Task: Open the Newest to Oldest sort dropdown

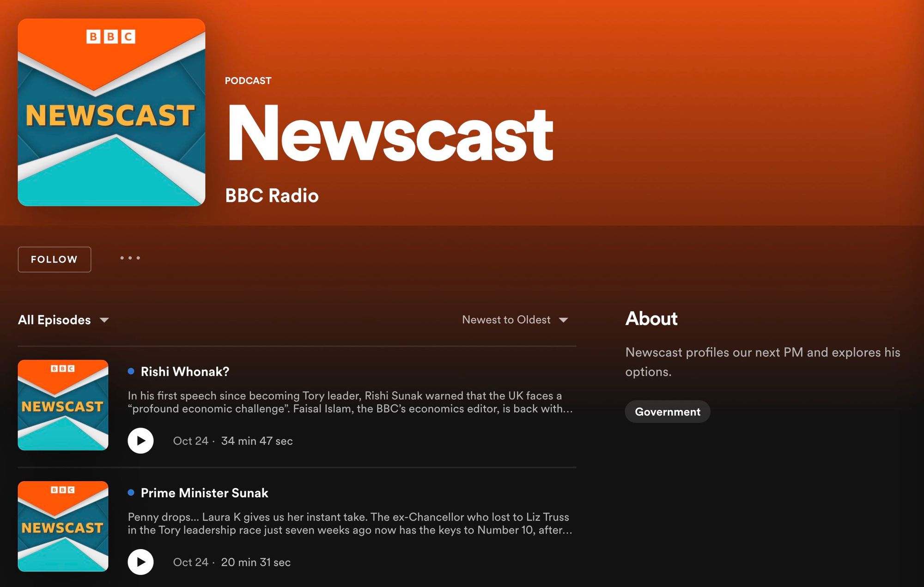Action: click(x=506, y=319)
